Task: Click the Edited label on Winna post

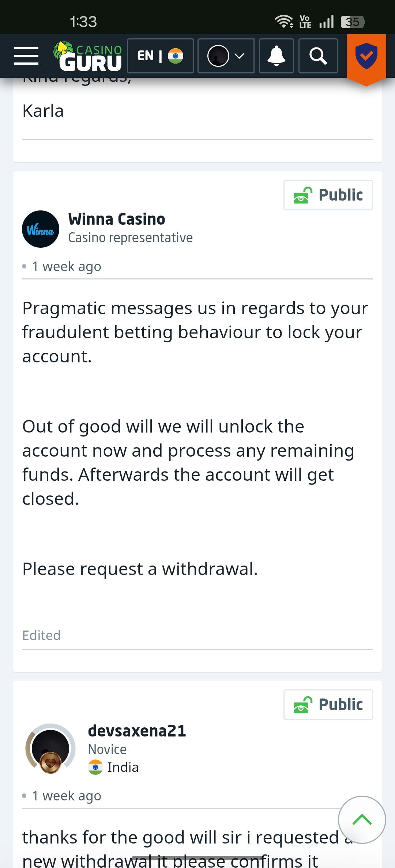Action: [x=41, y=635]
